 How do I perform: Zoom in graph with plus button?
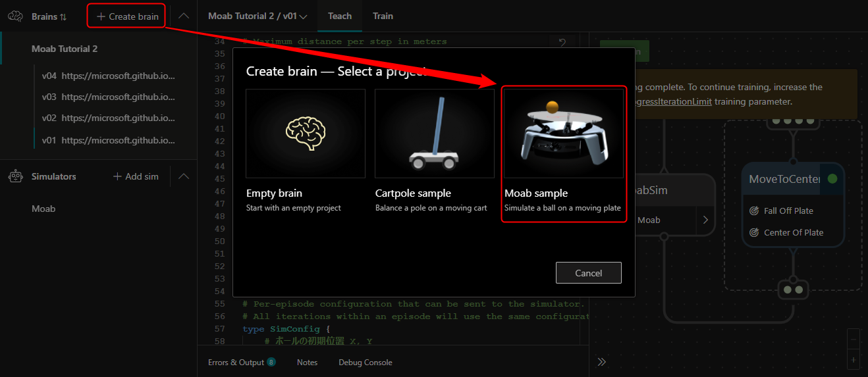point(854,360)
